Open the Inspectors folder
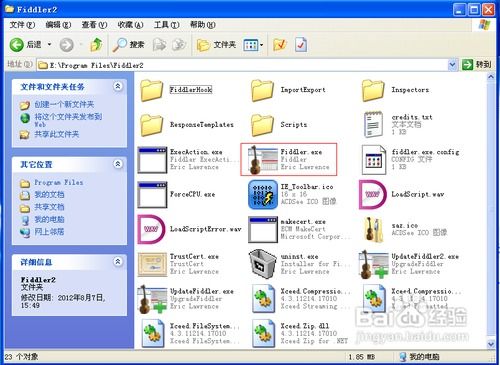The height and width of the screenshot is (365, 500). [373, 90]
